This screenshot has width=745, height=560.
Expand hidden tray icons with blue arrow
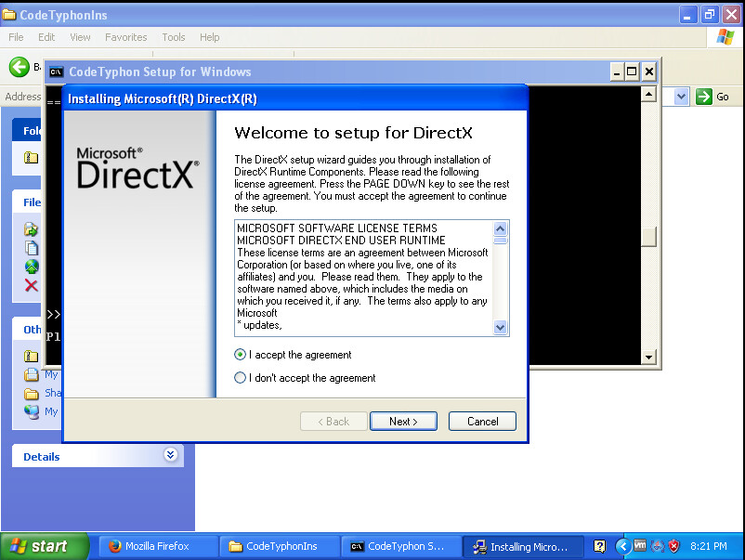click(623, 546)
